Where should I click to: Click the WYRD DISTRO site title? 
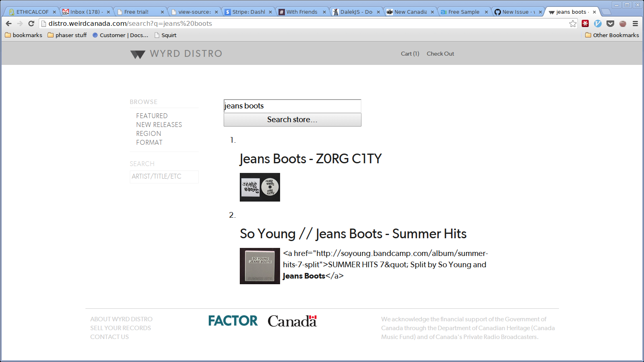tap(186, 54)
